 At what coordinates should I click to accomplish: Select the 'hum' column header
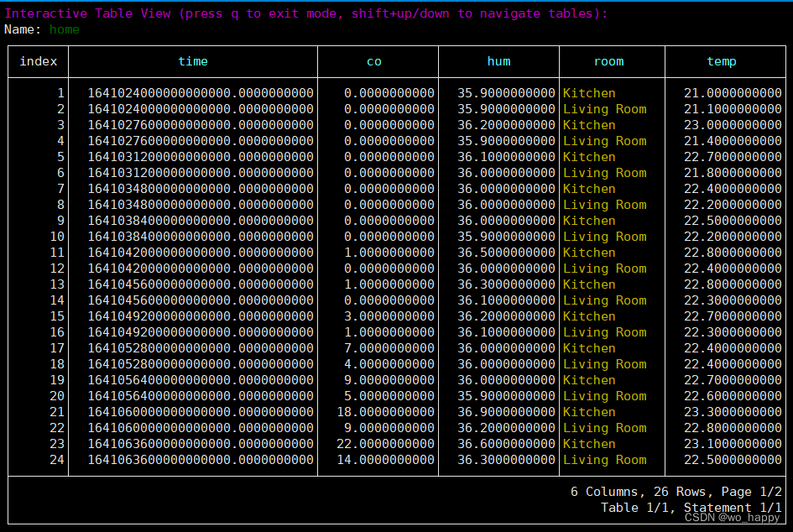pos(498,60)
